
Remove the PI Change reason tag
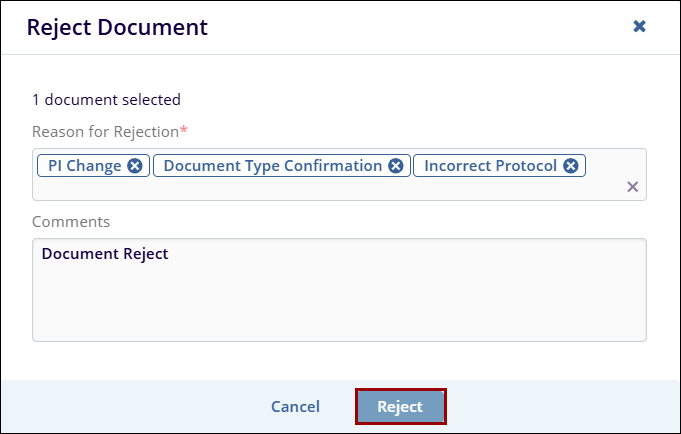coord(135,166)
